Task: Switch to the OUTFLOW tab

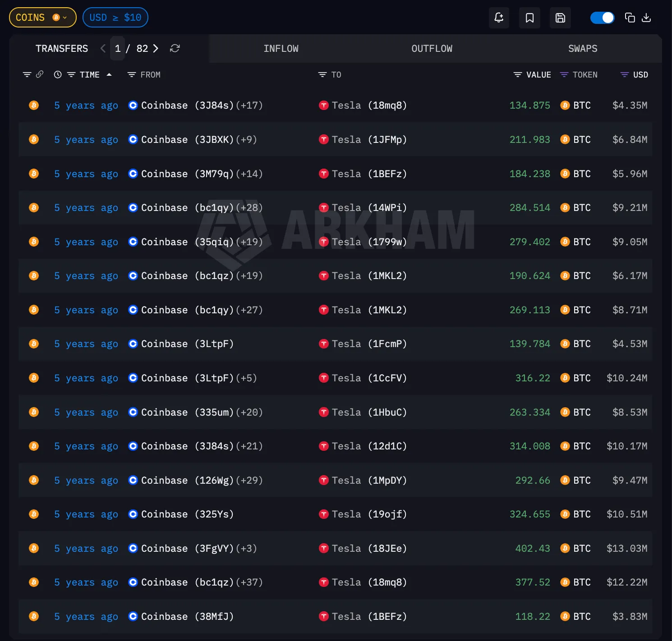Action: click(x=432, y=48)
